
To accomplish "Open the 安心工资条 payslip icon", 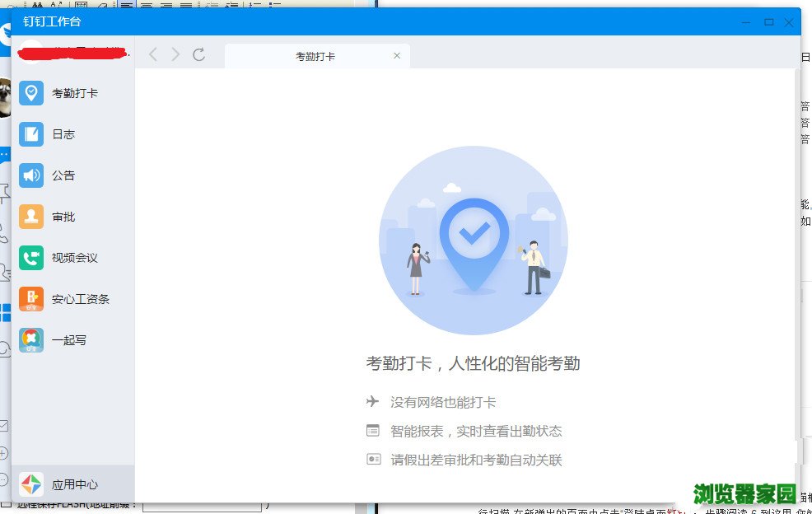I will [x=30, y=298].
